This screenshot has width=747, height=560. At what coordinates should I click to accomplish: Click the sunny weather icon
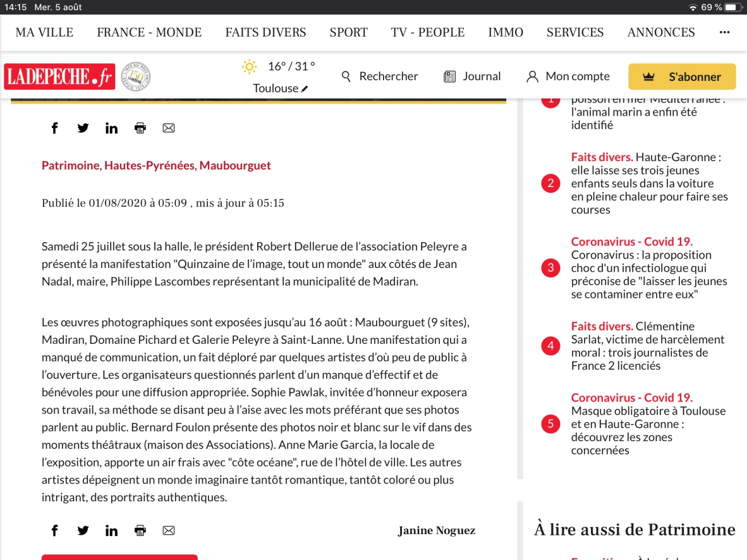point(249,67)
